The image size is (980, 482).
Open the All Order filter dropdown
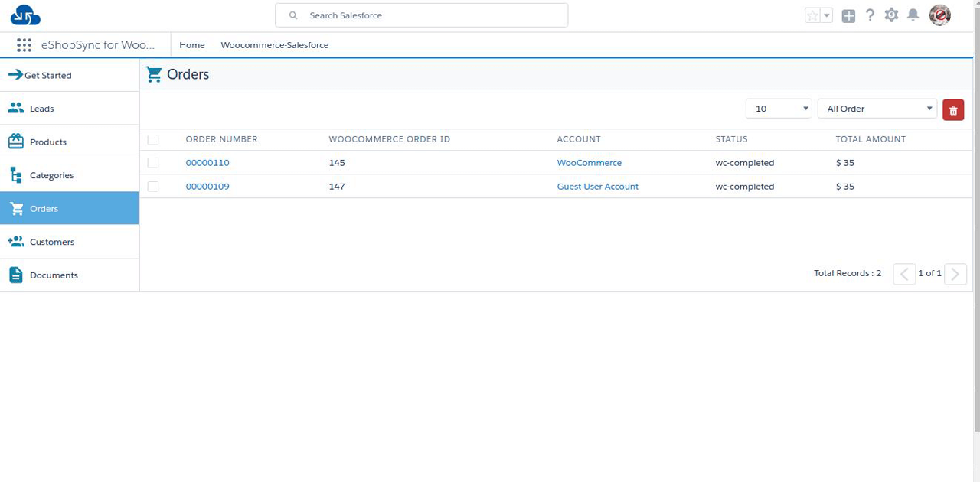coord(877,109)
